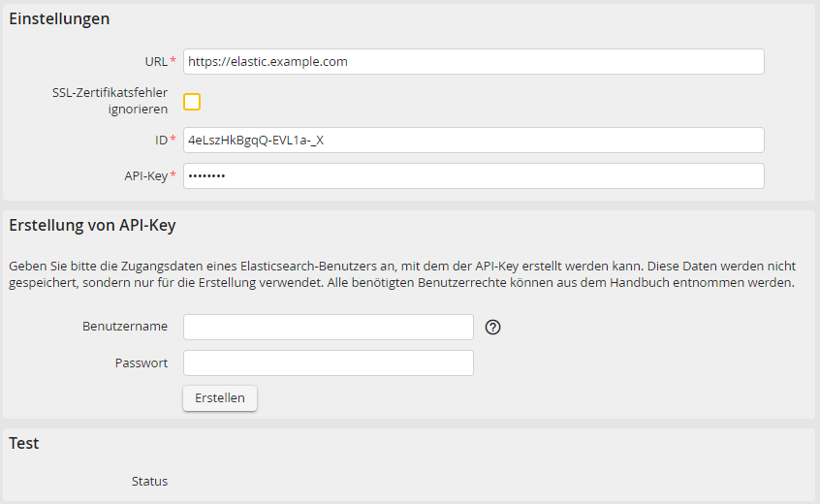The height and width of the screenshot is (504, 820).
Task: Click the Benutzername input box
Action: [328, 328]
